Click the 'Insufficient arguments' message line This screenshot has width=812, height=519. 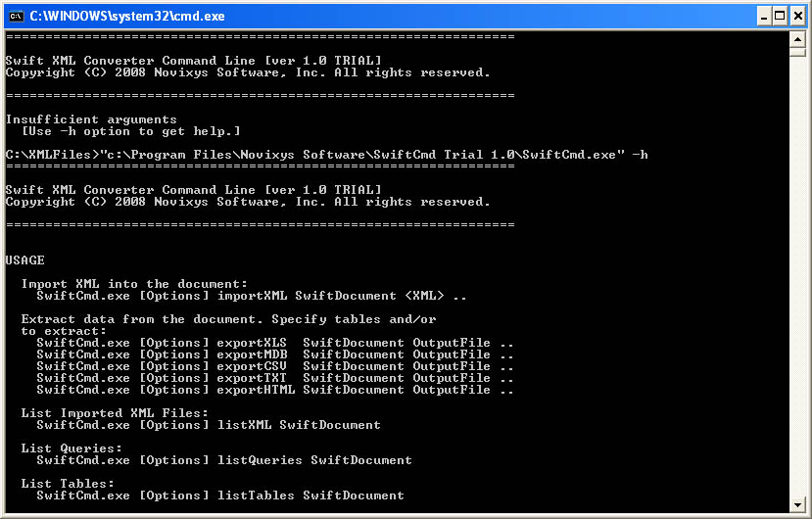(91, 119)
